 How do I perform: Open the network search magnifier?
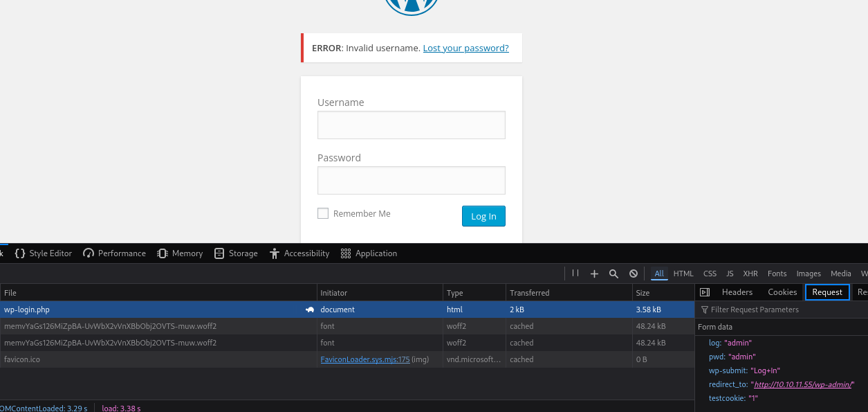pyautogui.click(x=613, y=274)
